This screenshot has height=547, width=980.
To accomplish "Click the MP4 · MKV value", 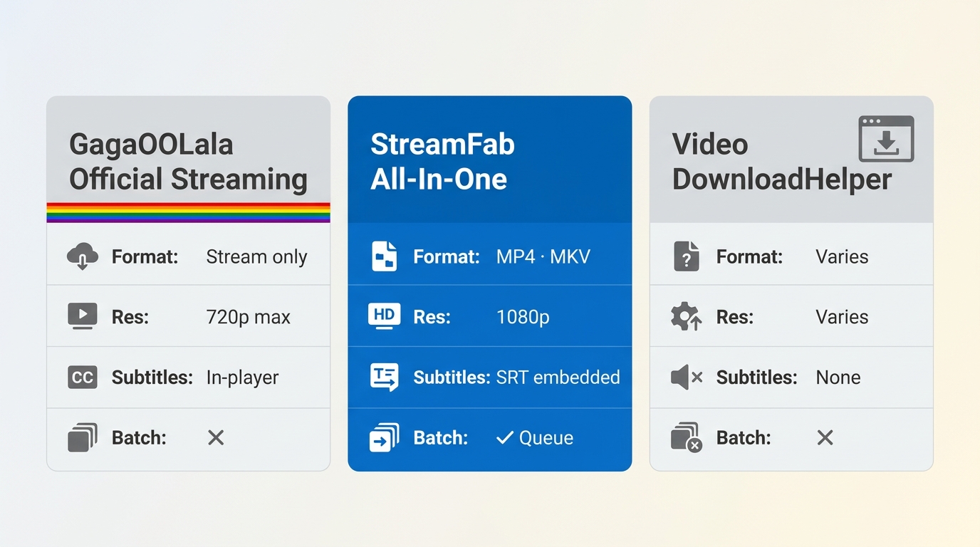I will [543, 256].
